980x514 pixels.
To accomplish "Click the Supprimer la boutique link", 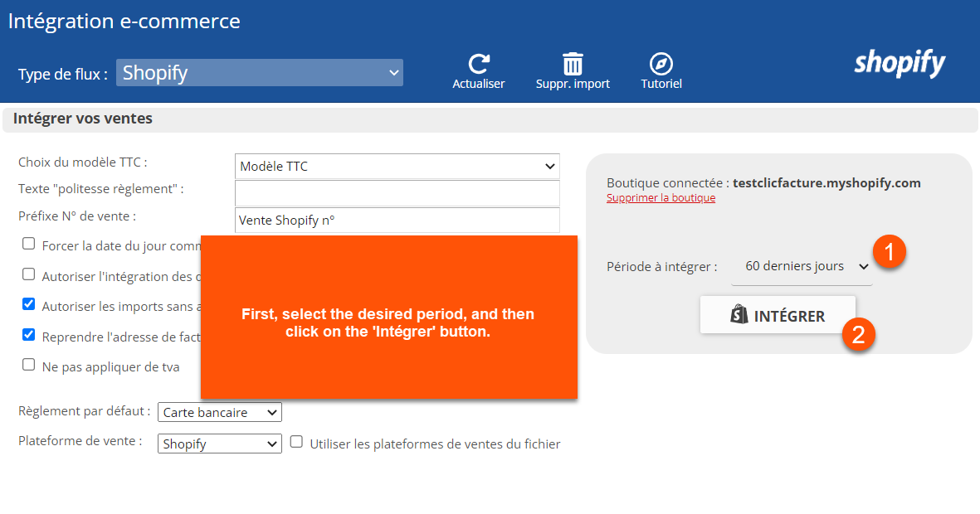I will 661,198.
